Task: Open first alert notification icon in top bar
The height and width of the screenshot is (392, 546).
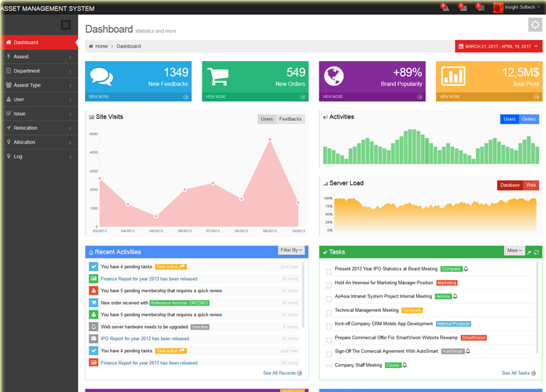Action: point(444,7)
